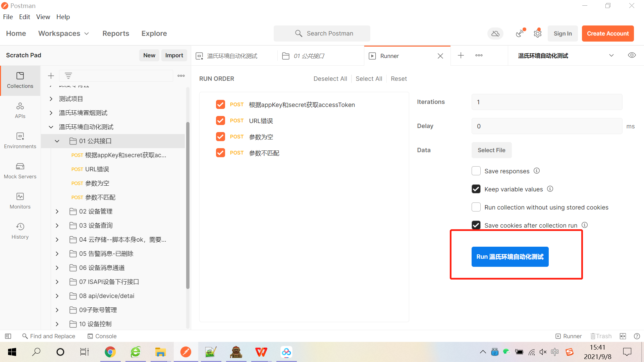Click the Run 温氏环境自动化测试 button
644x362 pixels.
(x=510, y=257)
